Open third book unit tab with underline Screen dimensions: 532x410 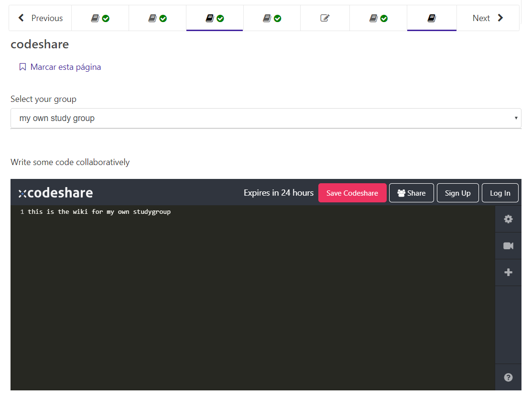coord(215,18)
